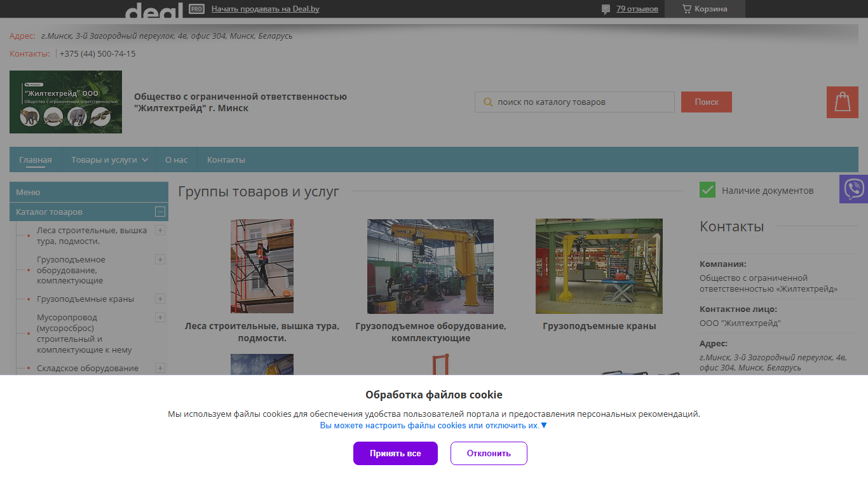Open the Корзина cart in top bar
Image resolution: width=868 pixels, height=488 pixels.
pos(705,9)
